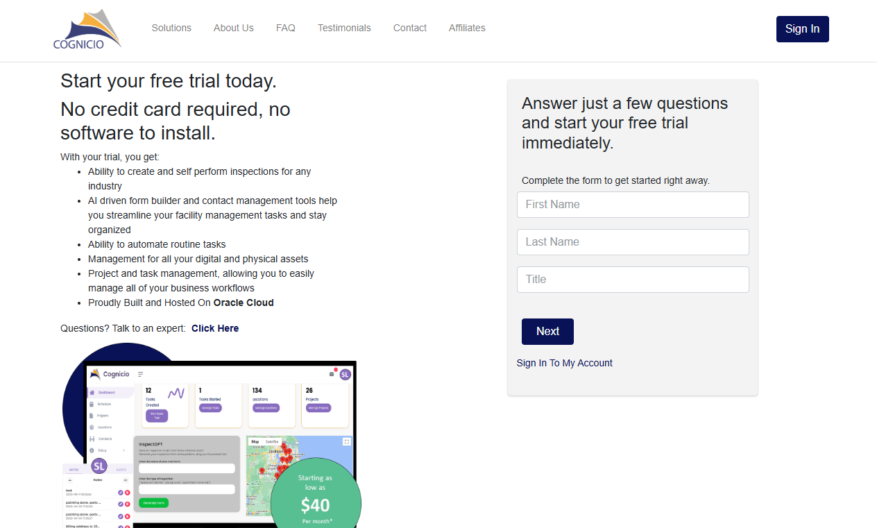Viewport: 877px width, 528px height.
Task: Click the Next button
Action: click(548, 332)
